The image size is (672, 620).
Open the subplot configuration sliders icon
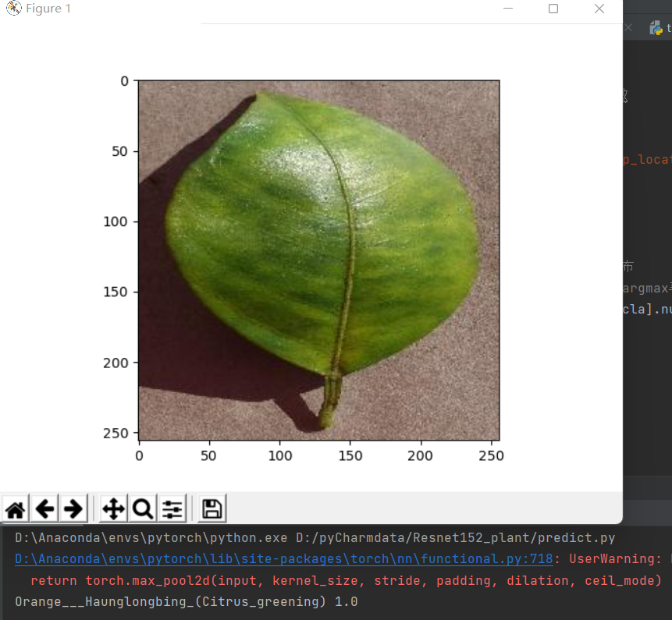pyautogui.click(x=172, y=508)
